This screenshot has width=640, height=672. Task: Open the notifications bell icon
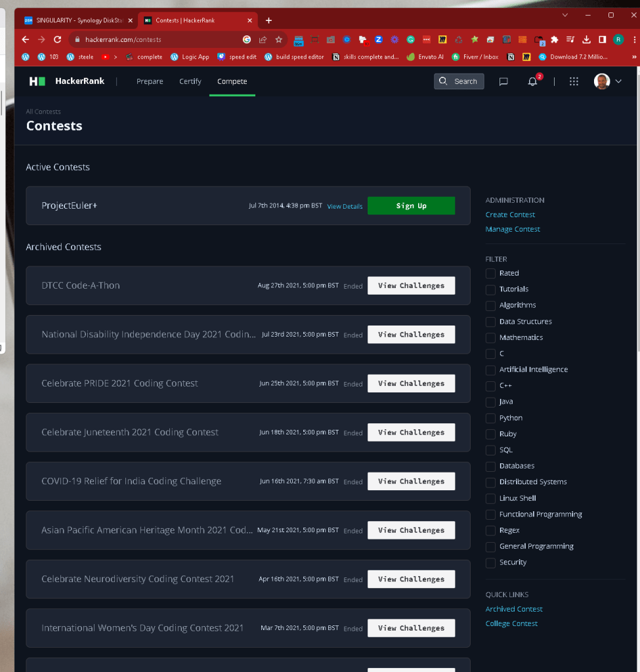tap(532, 81)
